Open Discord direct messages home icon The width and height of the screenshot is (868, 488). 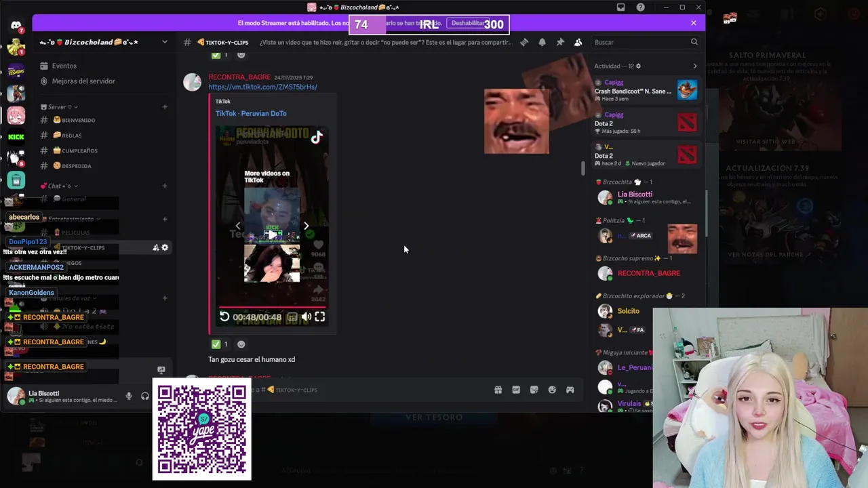click(16, 26)
